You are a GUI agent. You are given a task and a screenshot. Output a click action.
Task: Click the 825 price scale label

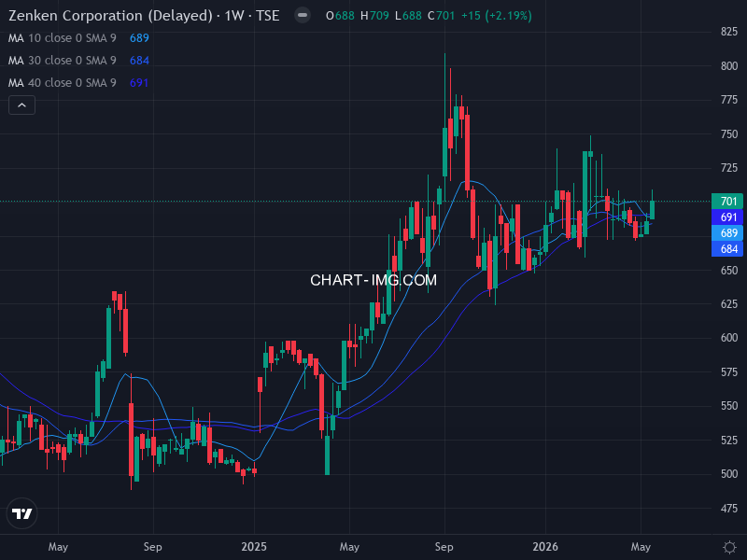tap(729, 32)
